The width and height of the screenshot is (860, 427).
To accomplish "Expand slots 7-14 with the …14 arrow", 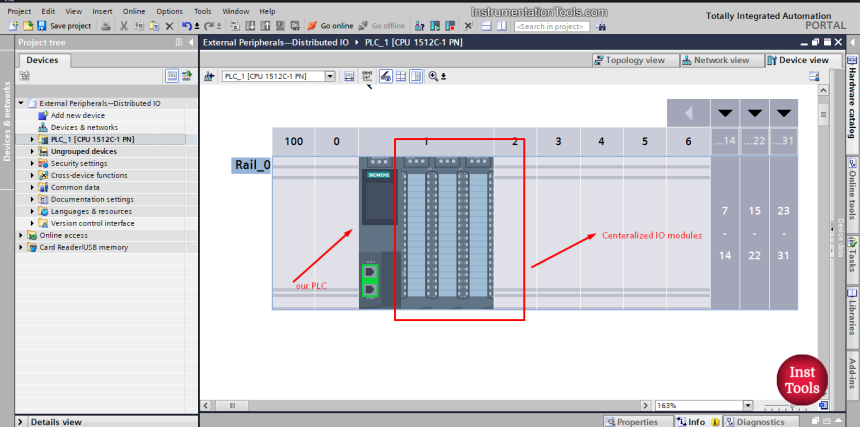I will tap(726, 112).
